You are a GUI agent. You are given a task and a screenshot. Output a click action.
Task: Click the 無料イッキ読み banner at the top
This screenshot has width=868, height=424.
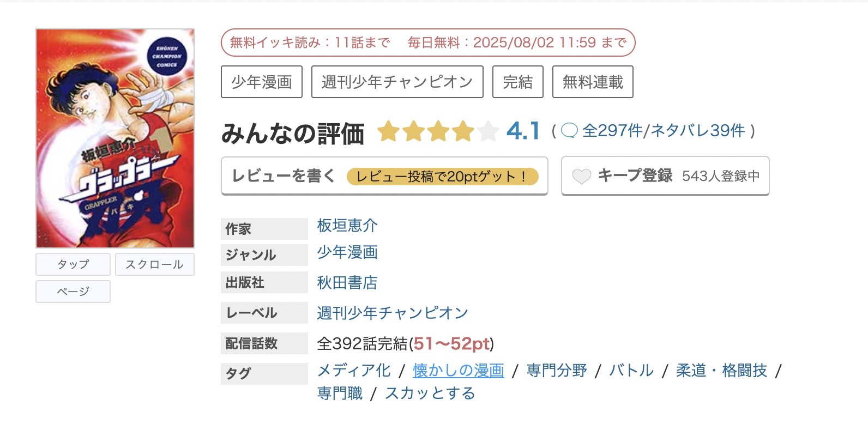coord(428,42)
